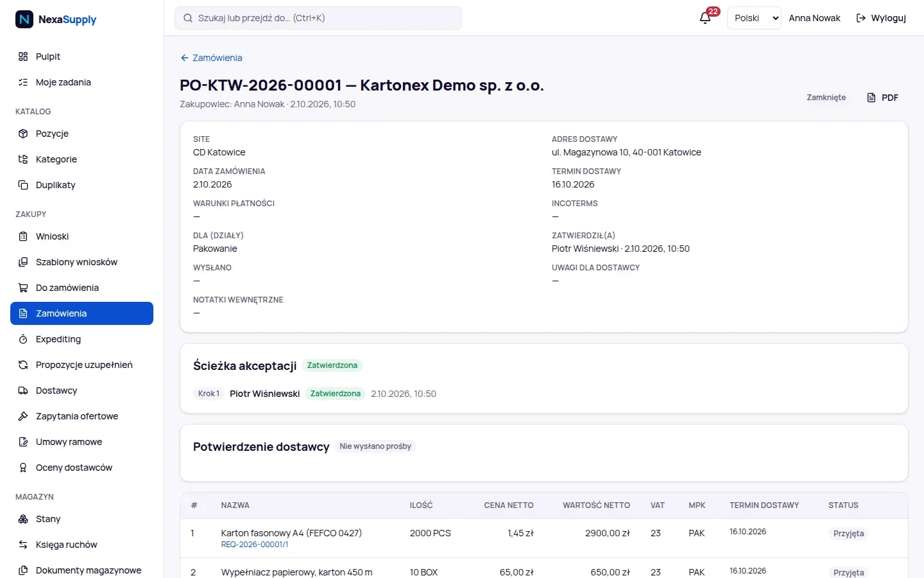This screenshot has height=578, width=924.
Task: Click the ul. Magazynowa 10 delivery address
Action: [626, 152]
